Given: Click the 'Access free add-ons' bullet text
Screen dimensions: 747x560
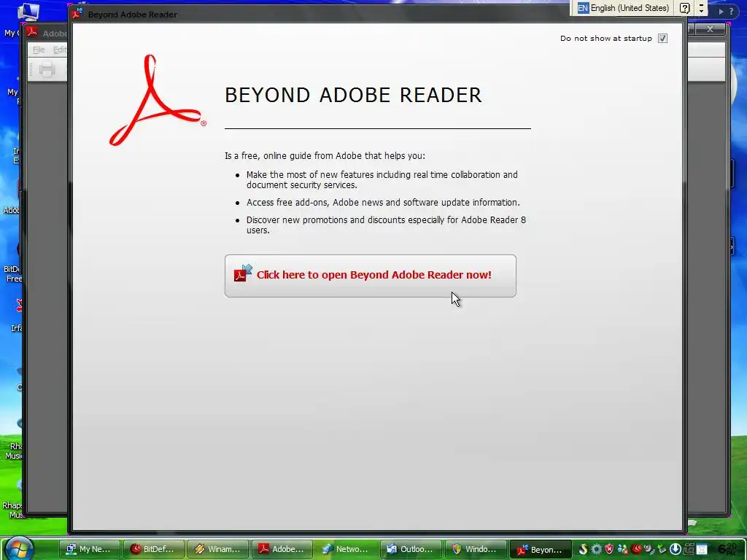Looking at the screenshot, I should 383,203.
